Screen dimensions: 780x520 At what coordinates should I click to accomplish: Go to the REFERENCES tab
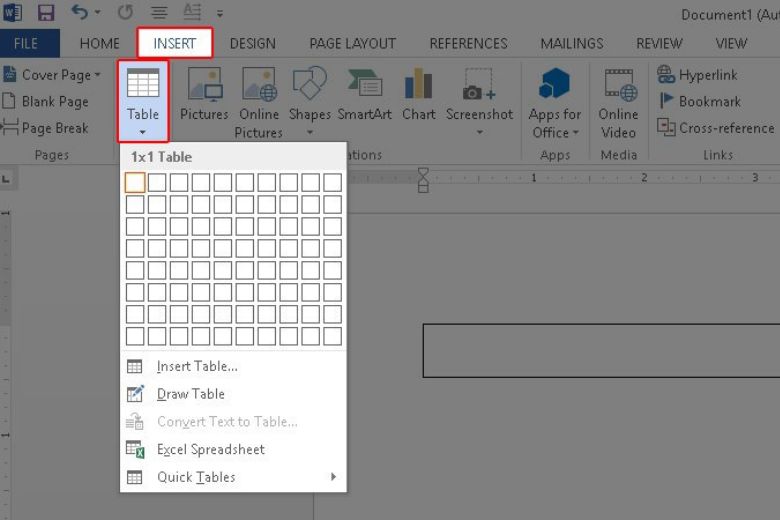click(x=469, y=44)
